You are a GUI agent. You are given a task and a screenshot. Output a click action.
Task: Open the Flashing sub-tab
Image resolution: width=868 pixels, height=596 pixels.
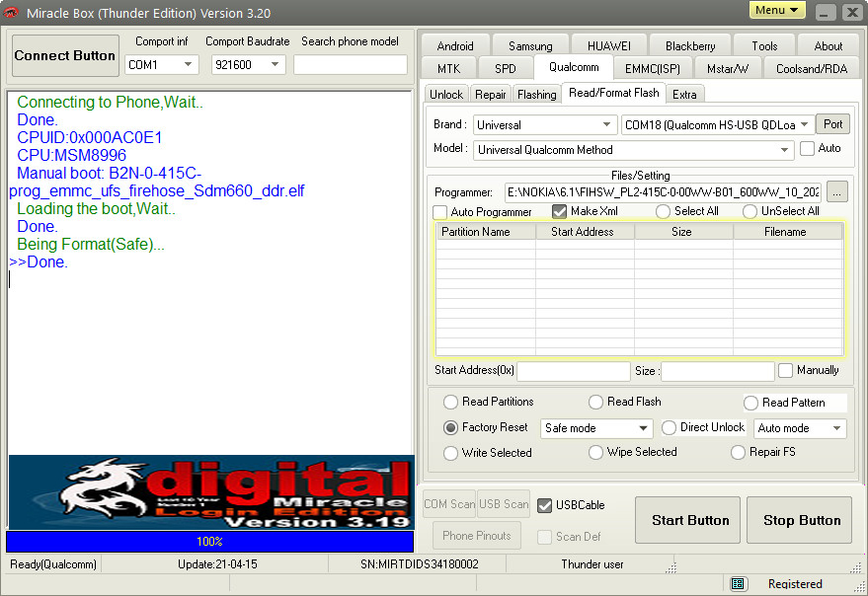(537, 95)
